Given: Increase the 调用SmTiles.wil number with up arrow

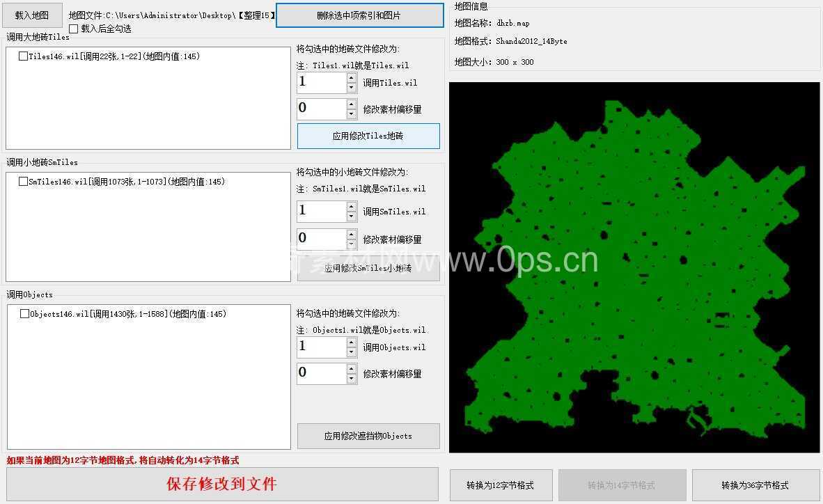Looking at the screenshot, I should 352,207.
